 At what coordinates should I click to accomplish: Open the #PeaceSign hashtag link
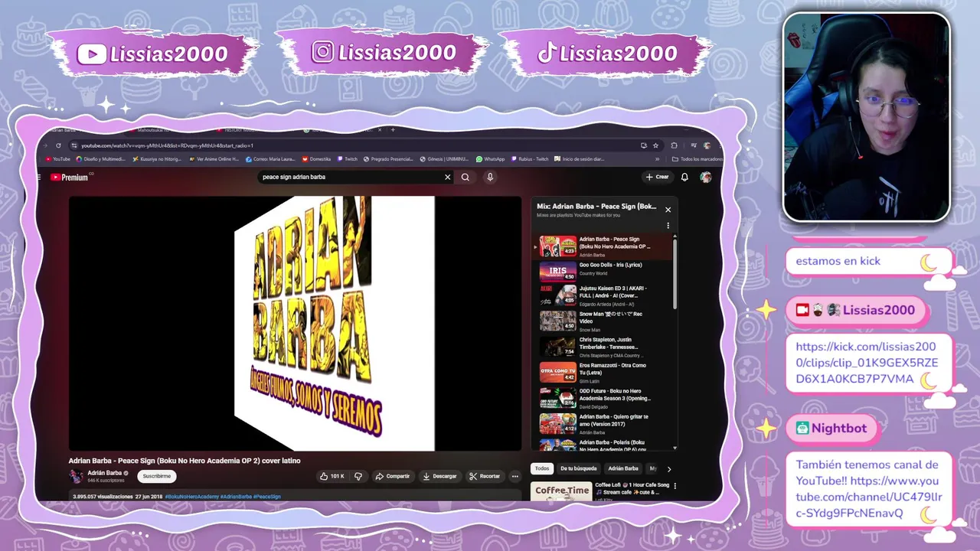pyautogui.click(x=267, y=497)
